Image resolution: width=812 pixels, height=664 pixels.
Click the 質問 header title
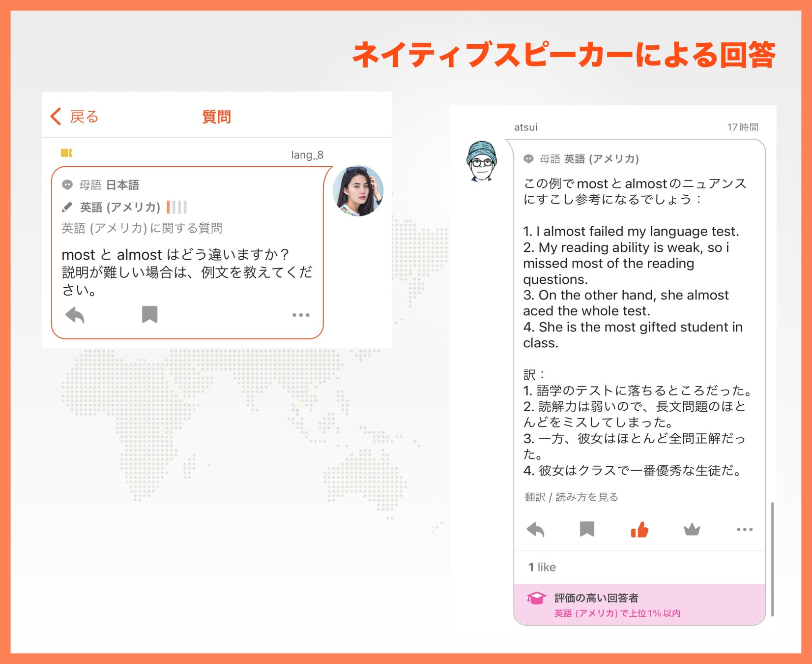(217, 117)
